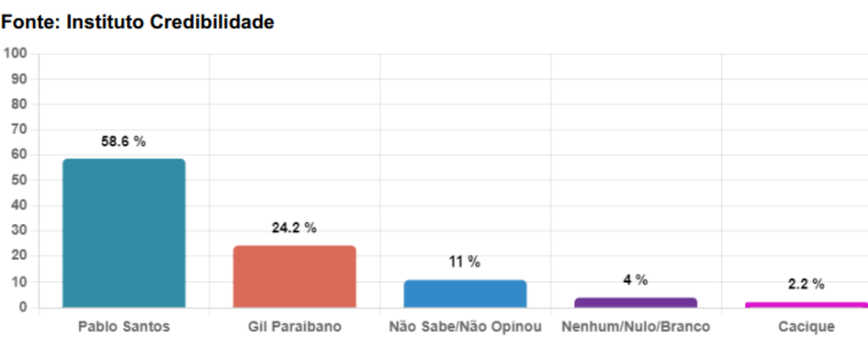This screenshot has width=868, height=348.
Task: Select the Cacique magenta bar
Action: [807, 305]
